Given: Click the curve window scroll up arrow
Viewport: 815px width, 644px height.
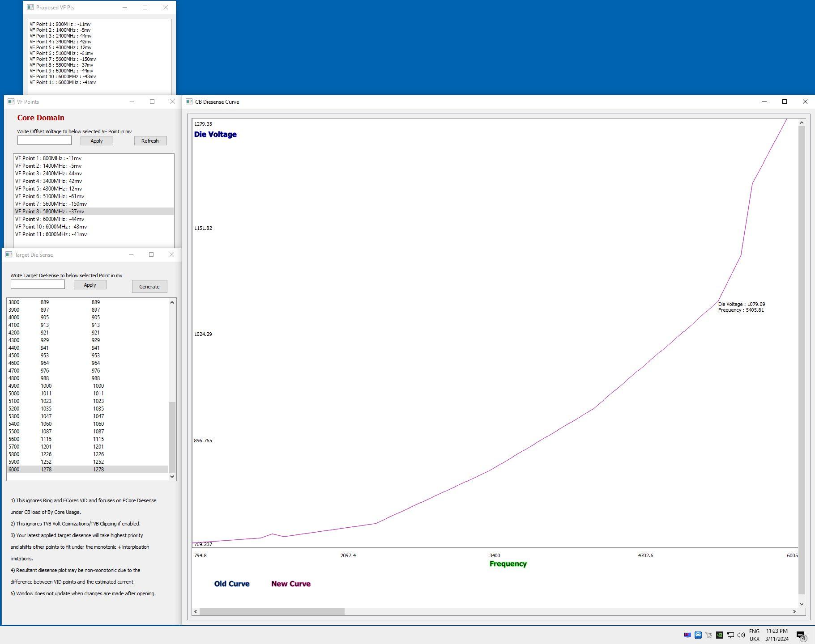Looking at the screenshot, I should coord(802,123).
